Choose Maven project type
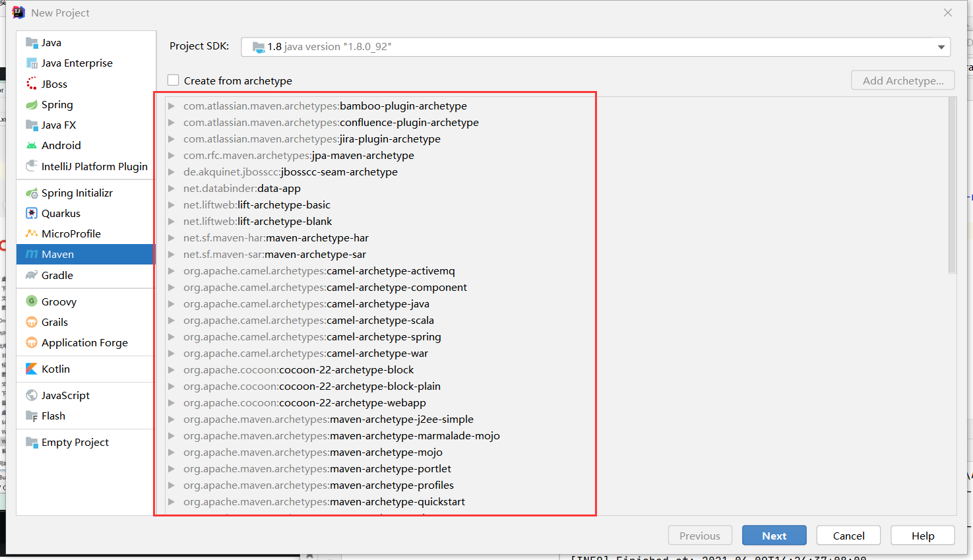The height and width of the screenshot is (560, 973). point(86,254)
